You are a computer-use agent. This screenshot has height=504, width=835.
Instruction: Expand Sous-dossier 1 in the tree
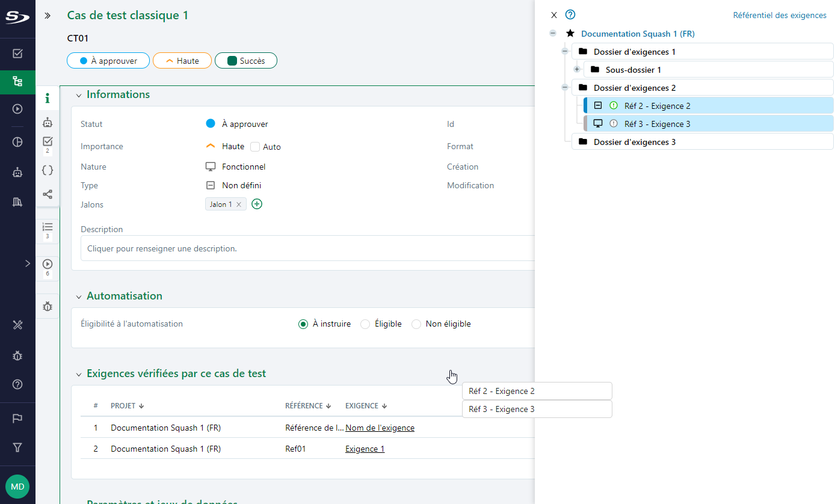(577, 70)
